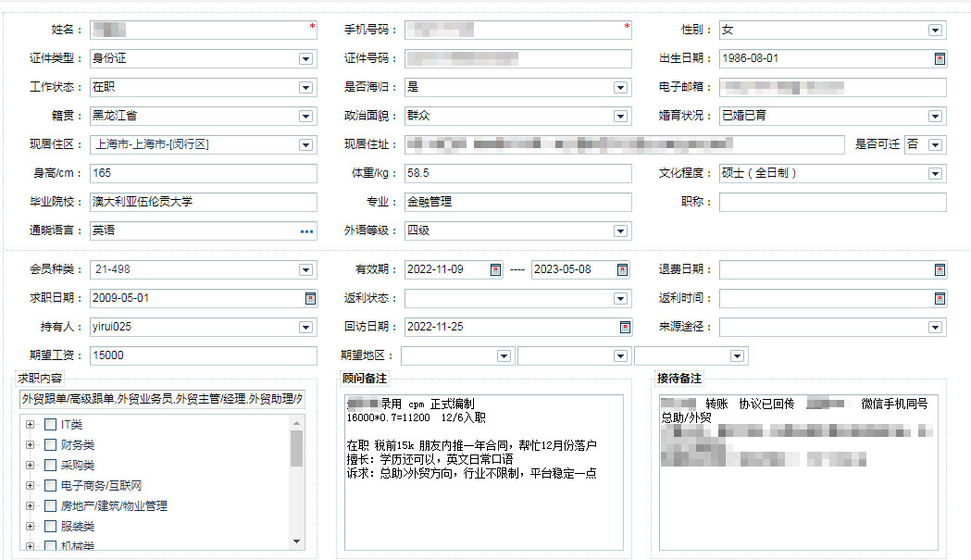Click the ellipsis button in 通晓语言 field
The height and width of the screenshot is (560, 971).
click(x=306, y=231)
